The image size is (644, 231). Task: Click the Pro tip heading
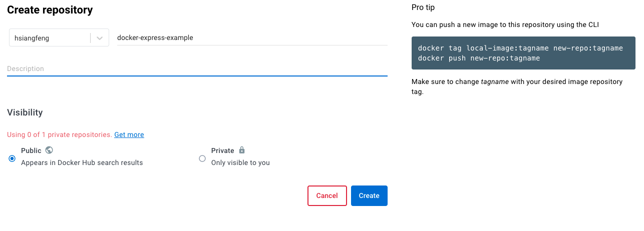(x=423, y=7)
